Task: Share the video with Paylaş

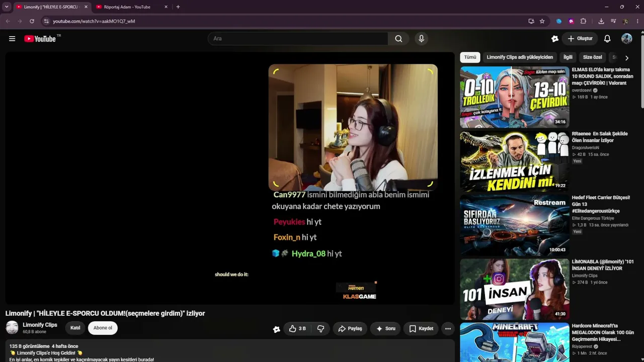Action: [x=350, y=329]
